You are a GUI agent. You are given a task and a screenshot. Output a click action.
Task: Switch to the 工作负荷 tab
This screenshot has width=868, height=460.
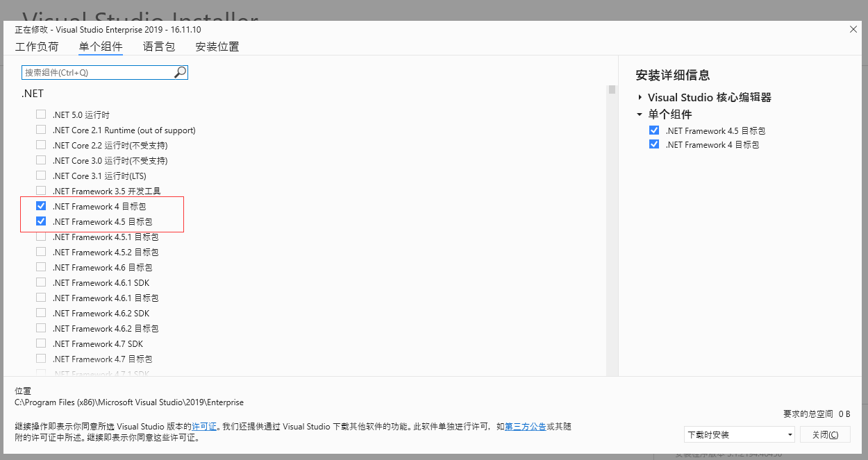click(x=37, y=46)
